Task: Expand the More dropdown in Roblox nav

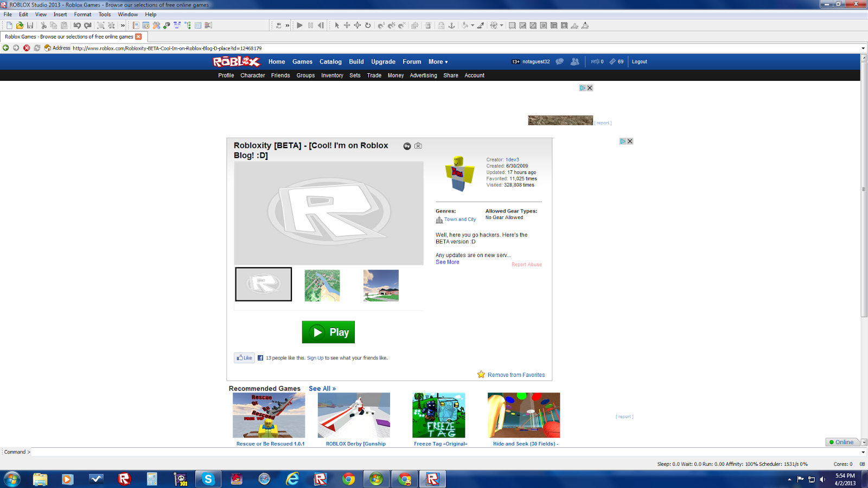Action: pos(438,62)
